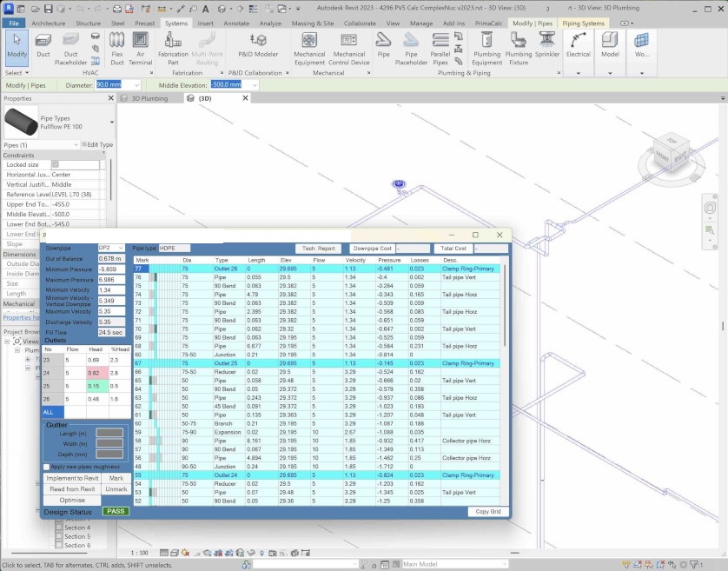Open the Fabrication Part tool
The width and height of the screenshot is (728, 571).
173,49
